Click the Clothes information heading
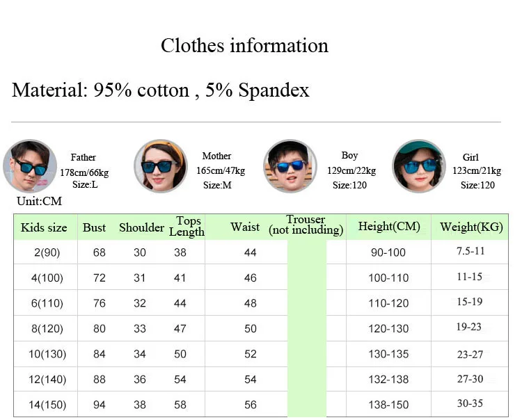522x420 pixels. coord(245,46)
